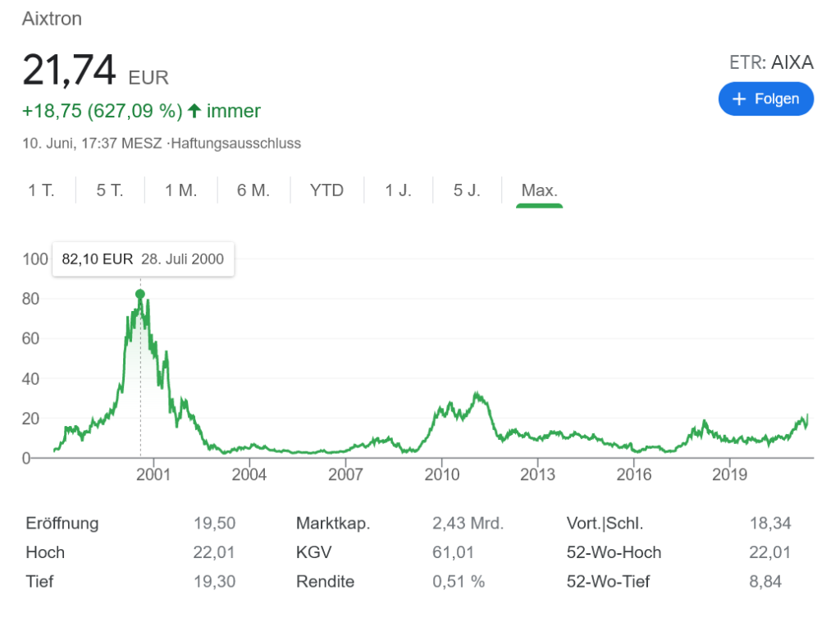Viewport: 840px width, 618px height.
Task: Switch to the 6 M. chart range
Action: pos(253,190)
